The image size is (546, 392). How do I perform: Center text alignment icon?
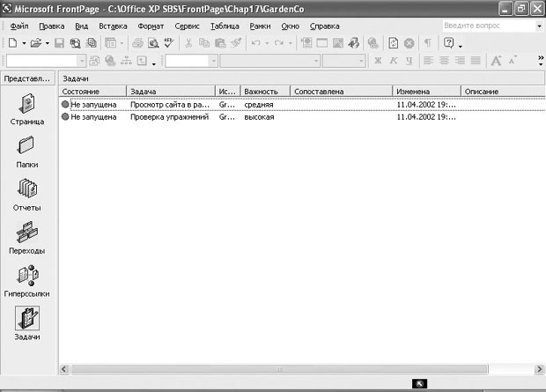444,61
